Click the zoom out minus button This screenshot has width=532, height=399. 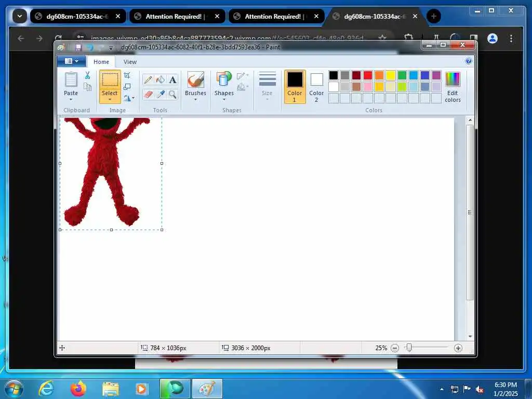[395, 348]
